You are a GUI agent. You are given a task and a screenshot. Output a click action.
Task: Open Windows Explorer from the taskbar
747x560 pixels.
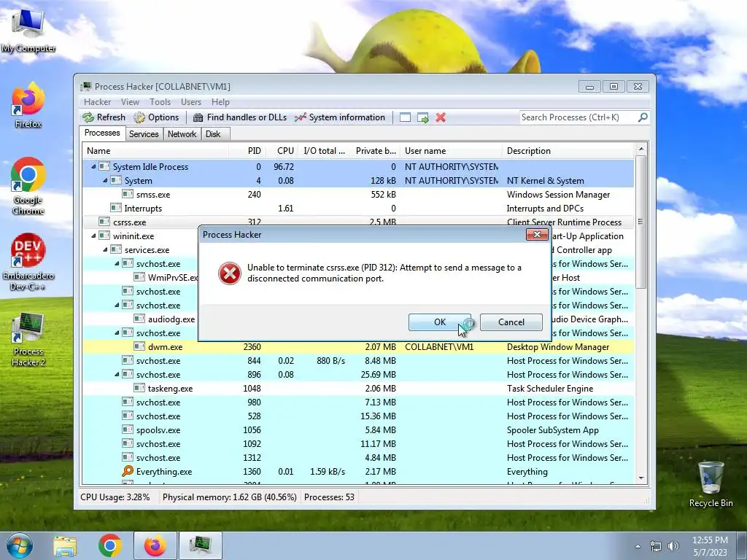click(x=65, y=546)
